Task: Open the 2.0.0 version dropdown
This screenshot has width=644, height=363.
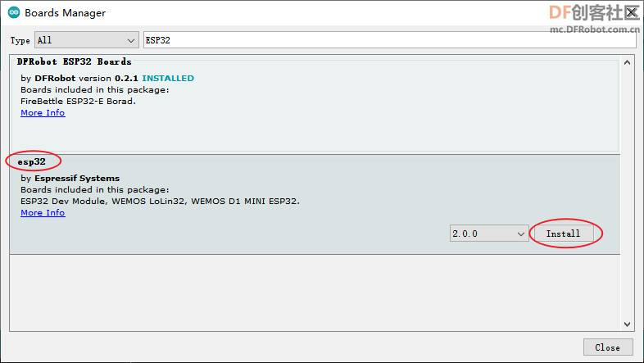Action: coord(489,234)
